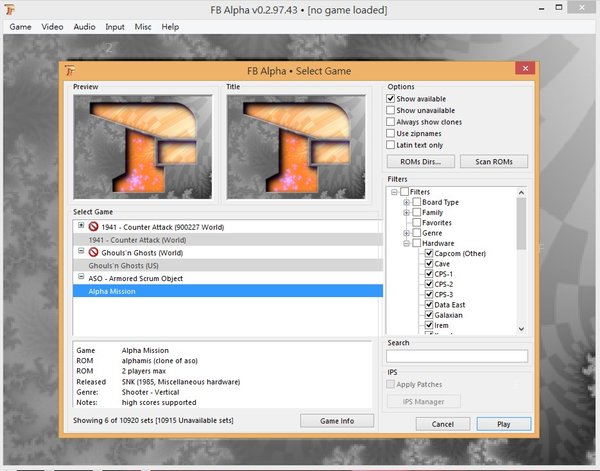Uncheck the Irem hardware filter
600x471 pixels.
tap(429, 325)
